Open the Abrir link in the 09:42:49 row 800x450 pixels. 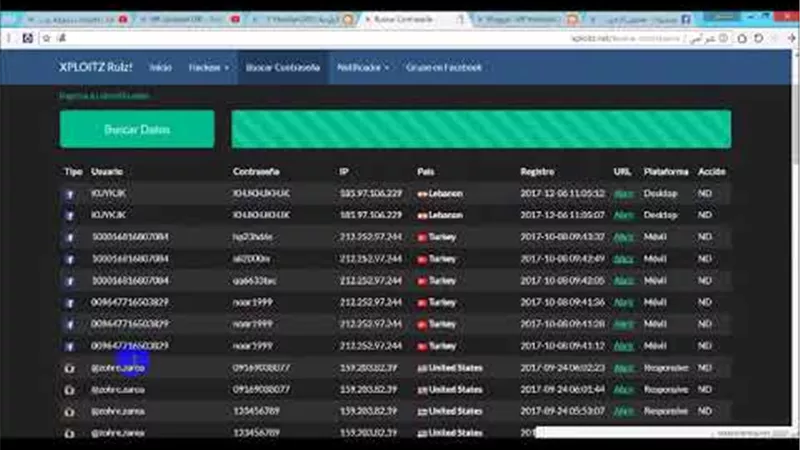click(x=623, y=259)
